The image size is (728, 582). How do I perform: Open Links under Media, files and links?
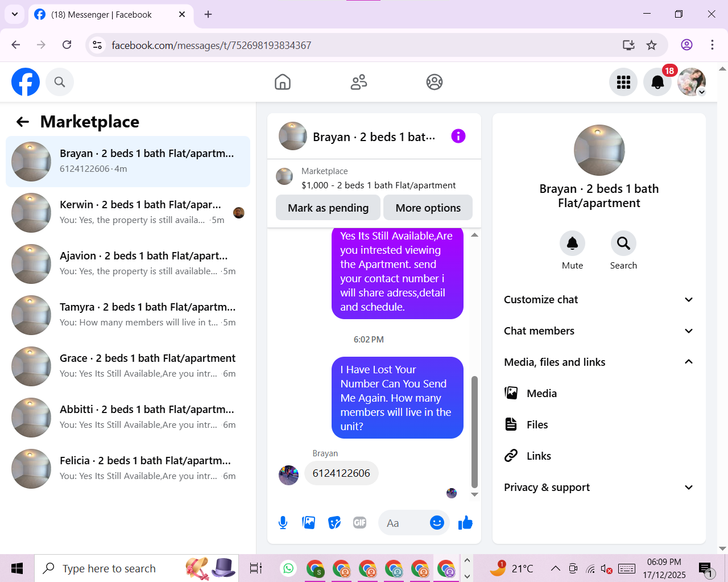coord(599,456)
